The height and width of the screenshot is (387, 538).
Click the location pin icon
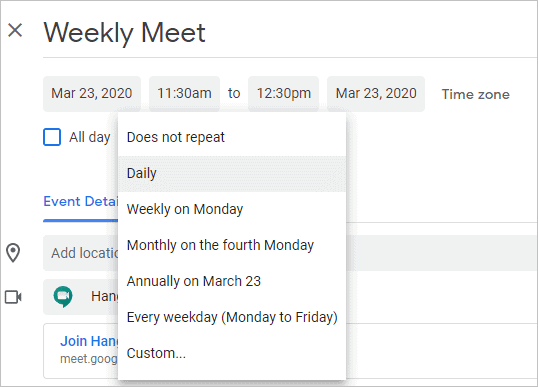click(x=13, y=253)
